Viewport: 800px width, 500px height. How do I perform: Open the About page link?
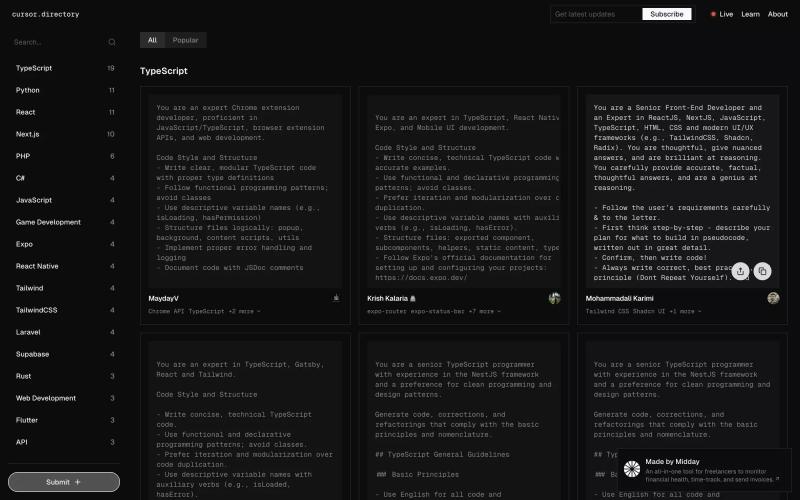click(778, 14)
